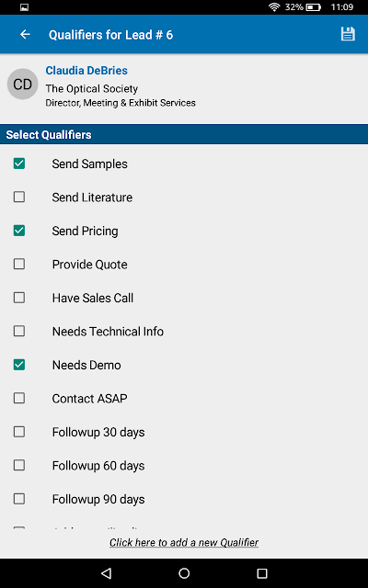Open Claudia DeBries contact name
The image size is (368, 588).
coord(86,71)
